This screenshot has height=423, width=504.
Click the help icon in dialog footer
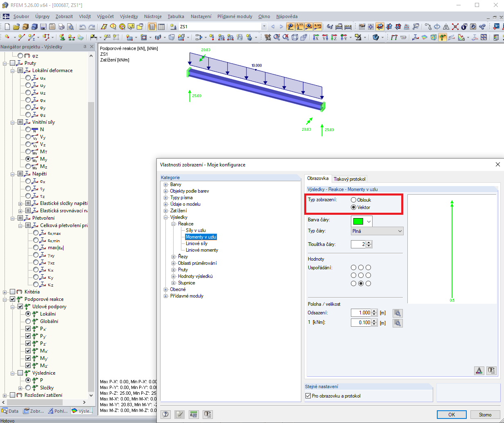(166, 414)
